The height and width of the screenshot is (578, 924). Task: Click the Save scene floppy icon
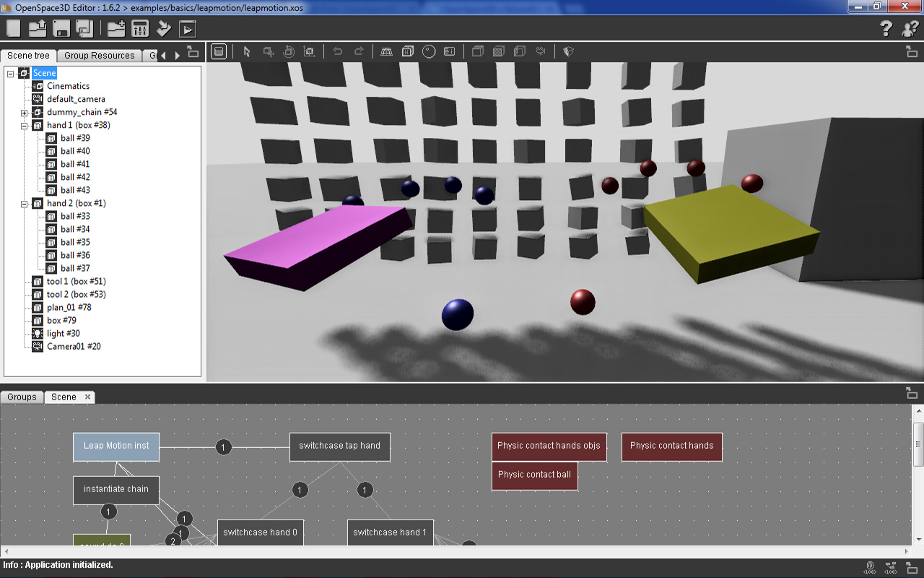point(61,29)
